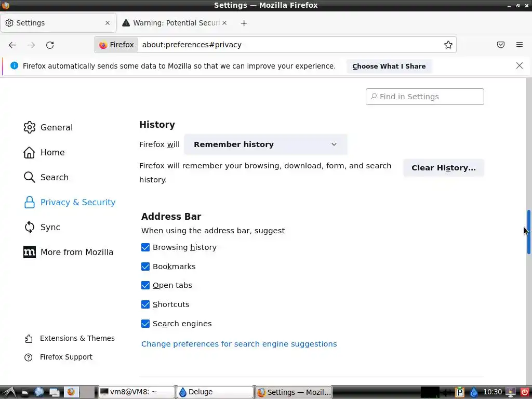Click the taskbar clock showing 10:30
Screen dimensions: 532x399
click(493, 392)
